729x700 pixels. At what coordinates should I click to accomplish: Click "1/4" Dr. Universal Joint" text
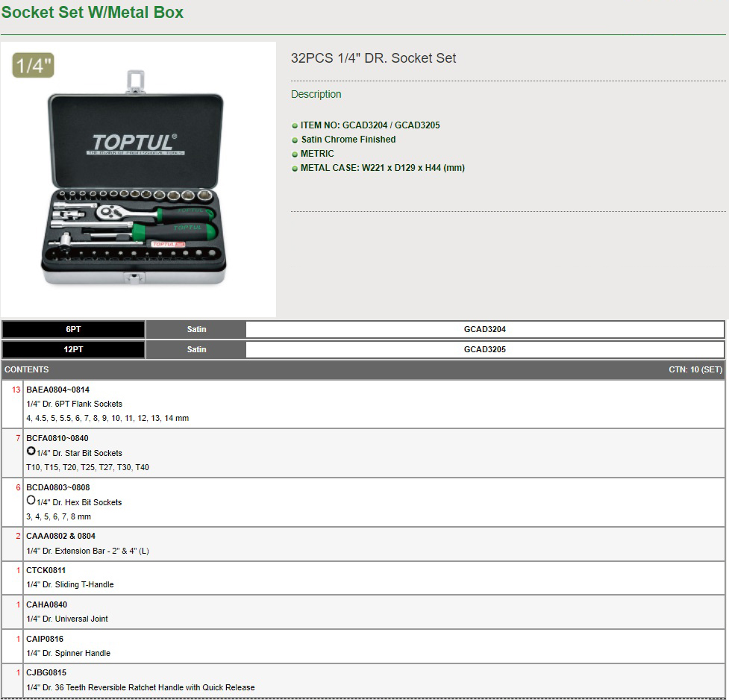pos(67,619)
